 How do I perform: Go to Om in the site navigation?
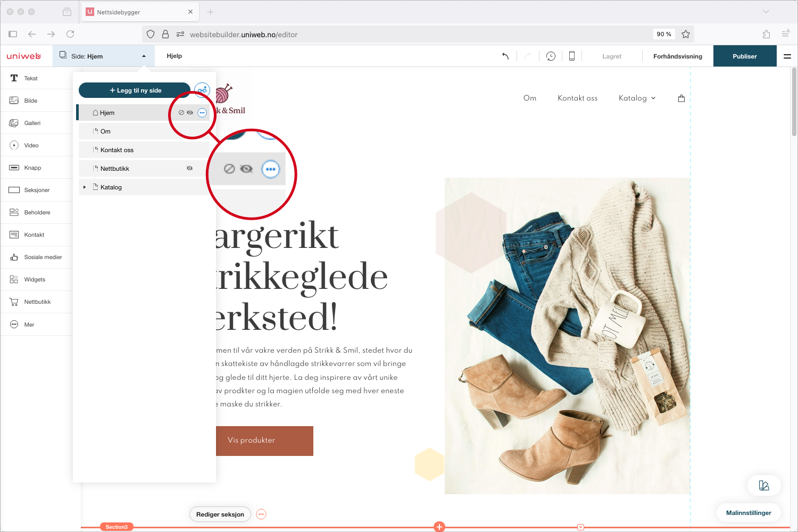pos(530,98)
